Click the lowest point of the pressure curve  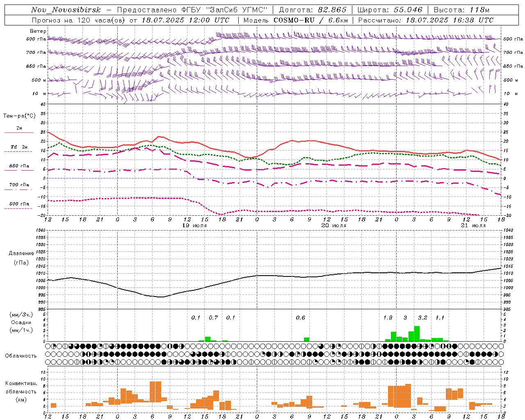coord(161,297)
